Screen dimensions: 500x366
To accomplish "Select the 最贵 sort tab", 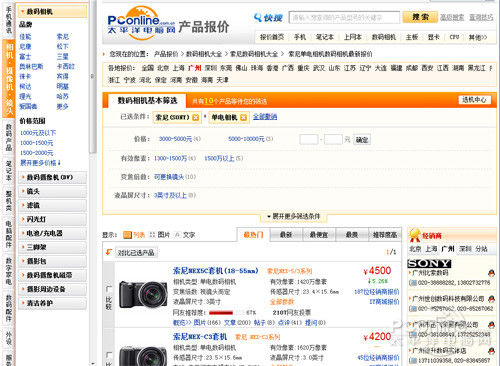I will pos(352,235).
